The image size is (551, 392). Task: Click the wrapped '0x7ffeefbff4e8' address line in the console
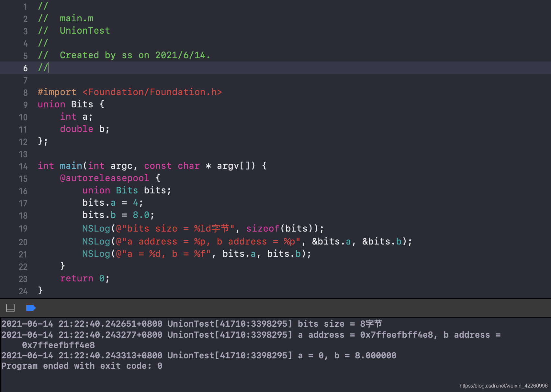coord(58,345)
